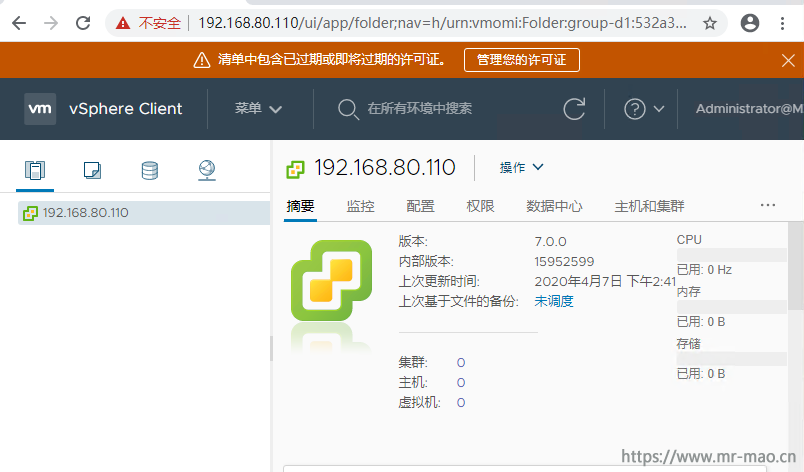Click 未调度 backup link
This screenshot has height=472, width=804.
[x=554, y=301]
